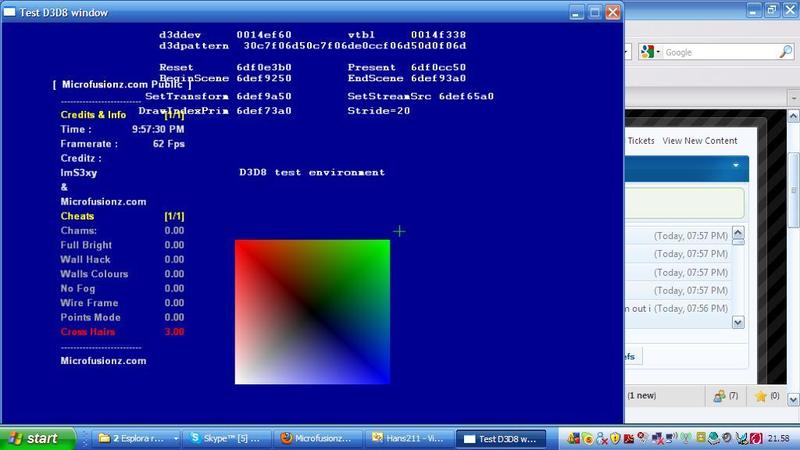This screenshot has width=800, height=450.
Task: Click the Cross Hairs value 3.00
Action: 174,332
